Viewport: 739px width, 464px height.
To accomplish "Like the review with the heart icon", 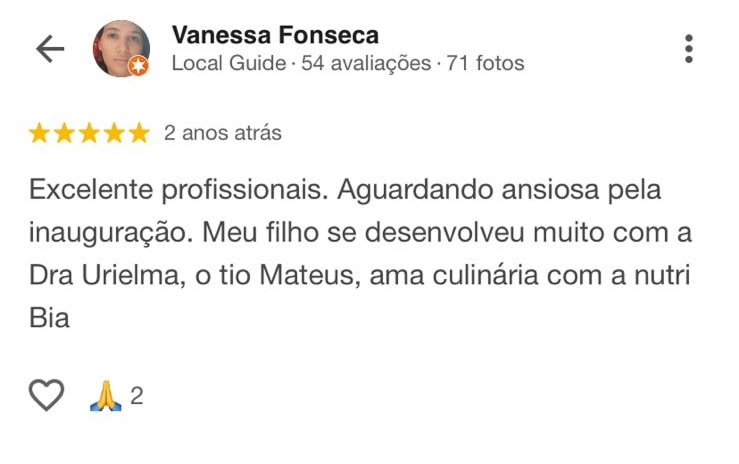I will pyautogui.click(x=46, y=396).
